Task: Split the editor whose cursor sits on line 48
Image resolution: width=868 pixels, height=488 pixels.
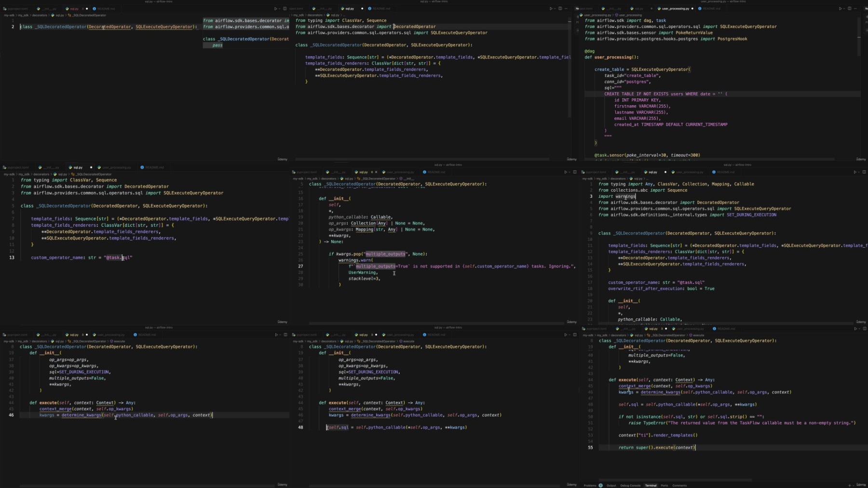Action: [x=575, y=335]
